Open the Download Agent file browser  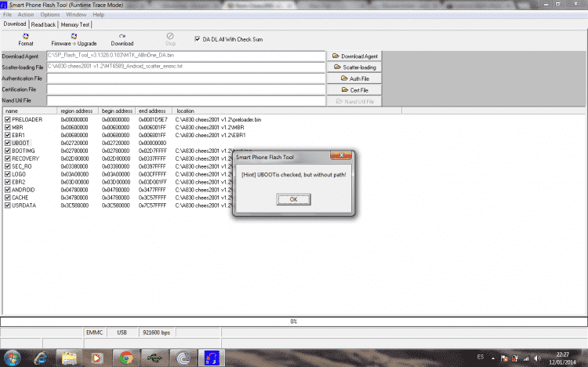pos(354,56)
